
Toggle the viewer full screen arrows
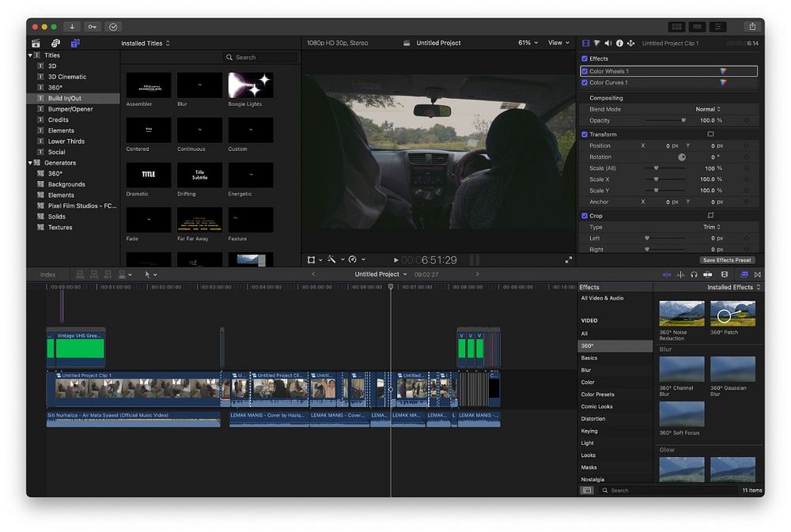pyautogui.click(x=568, y=260)
